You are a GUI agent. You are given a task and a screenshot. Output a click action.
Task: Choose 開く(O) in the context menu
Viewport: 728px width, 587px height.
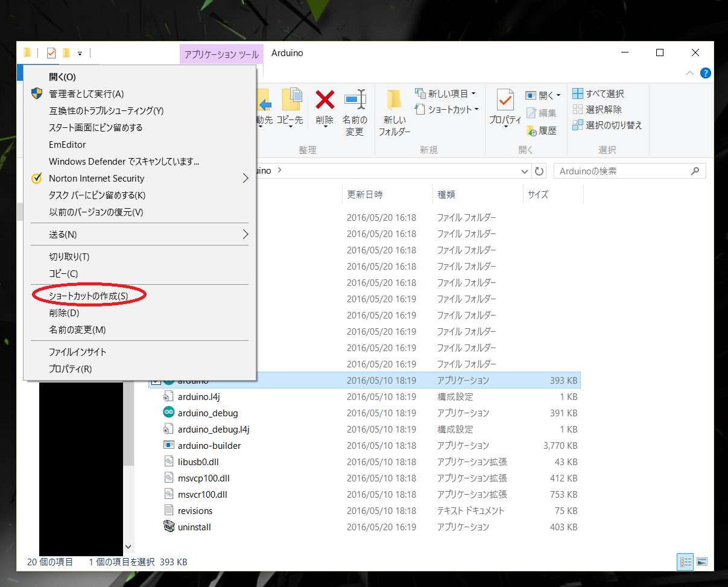click(140, 77)
